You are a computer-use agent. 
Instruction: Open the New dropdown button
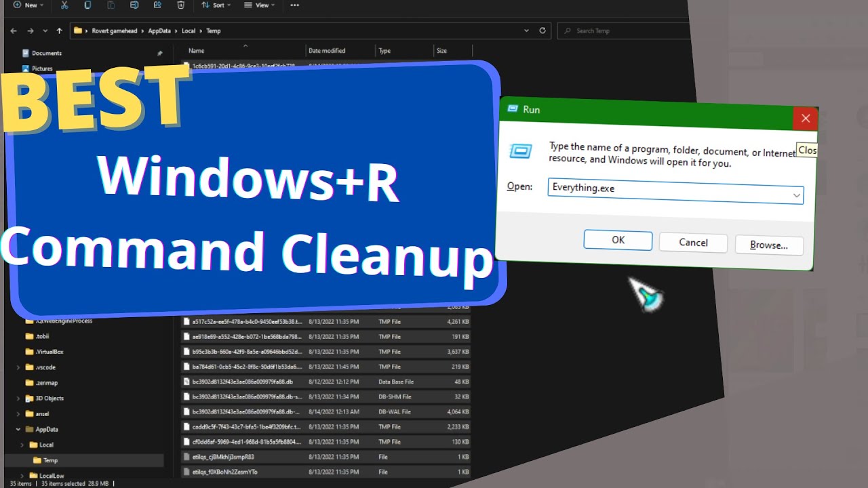(x=27, y=5)
